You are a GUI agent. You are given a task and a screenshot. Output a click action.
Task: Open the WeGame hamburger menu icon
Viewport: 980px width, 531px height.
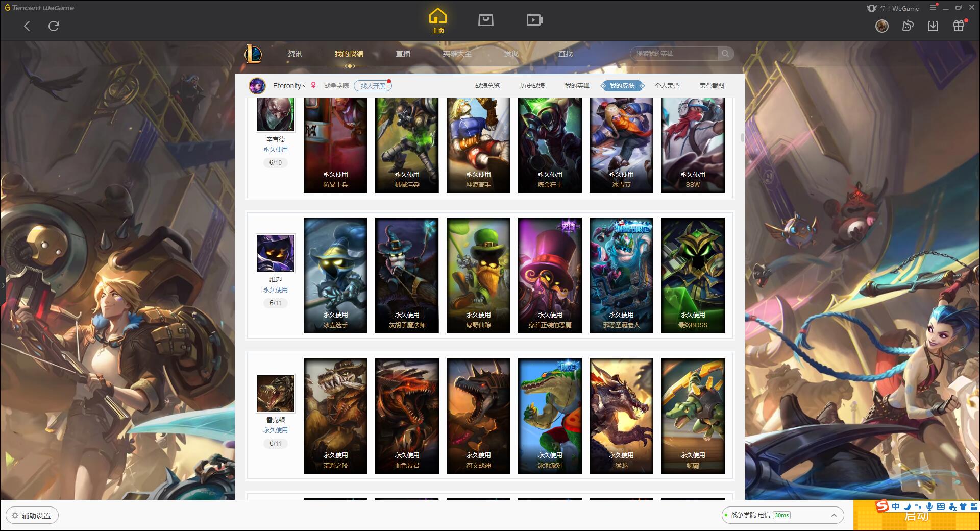coord(933,7)
